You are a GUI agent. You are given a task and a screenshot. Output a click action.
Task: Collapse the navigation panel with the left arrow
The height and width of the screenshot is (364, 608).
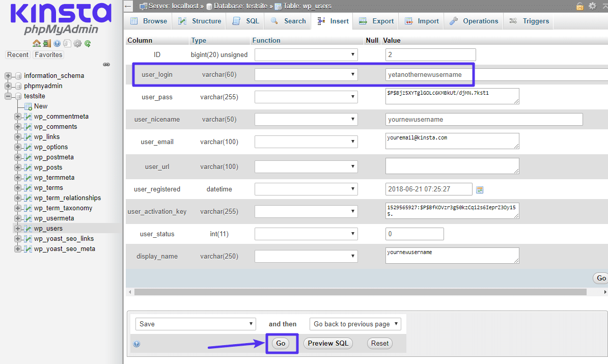(129, 6)
